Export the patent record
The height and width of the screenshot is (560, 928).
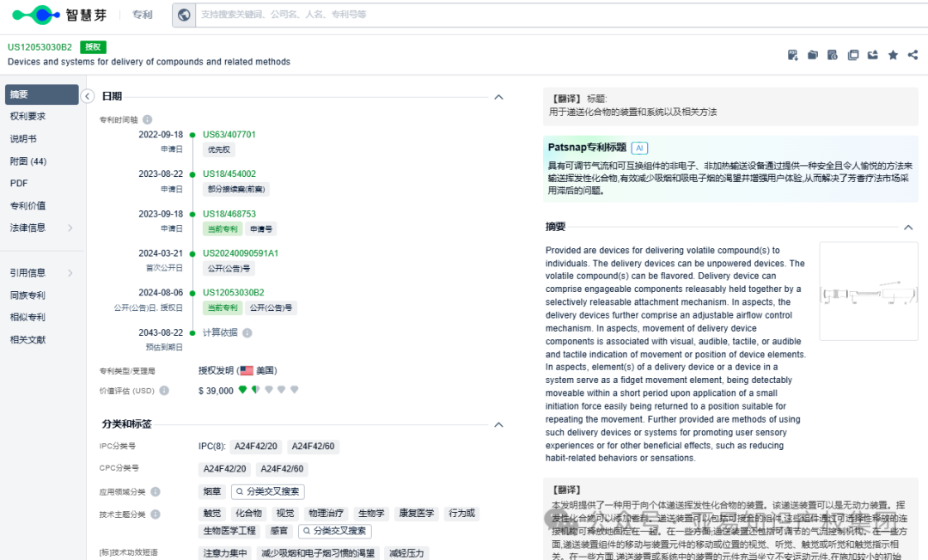tap(872, 54)
